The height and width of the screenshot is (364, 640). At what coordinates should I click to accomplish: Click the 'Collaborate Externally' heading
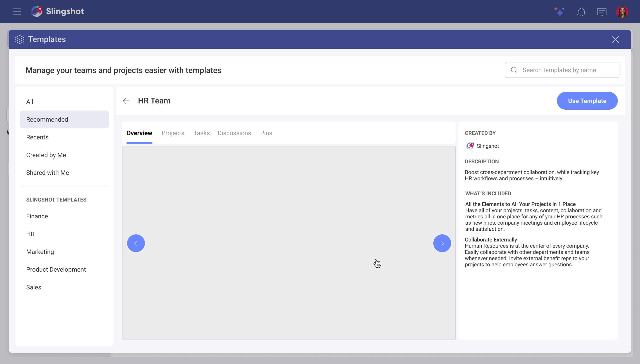click(491, 239)
